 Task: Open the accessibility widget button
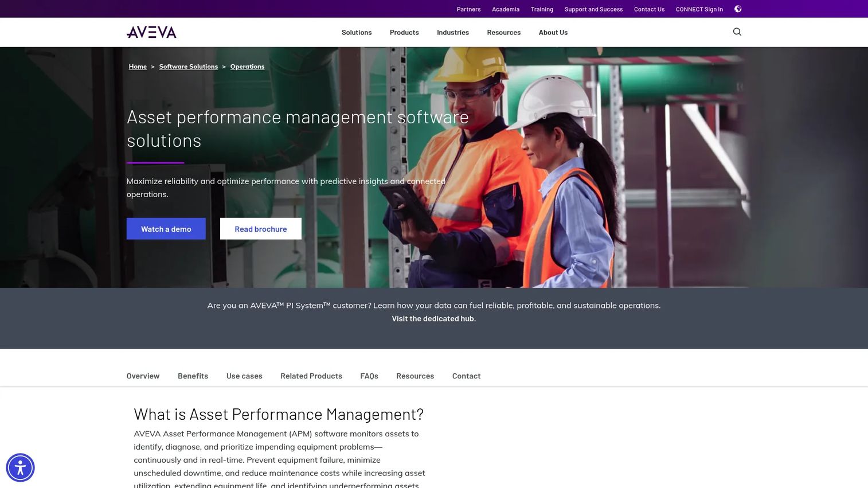click(20, 468)
